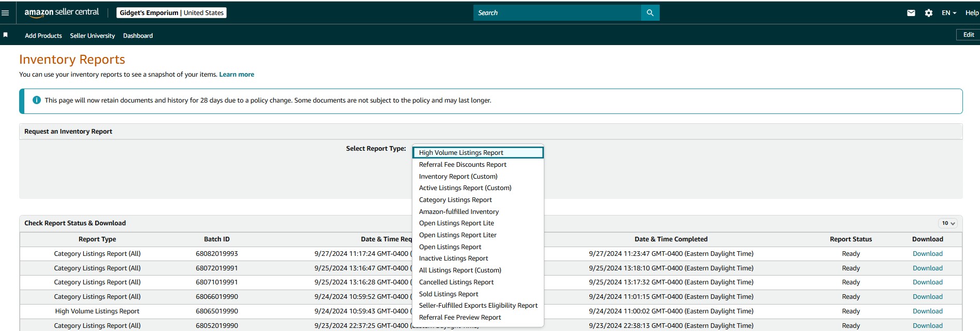Click in the top Search field
Viewport: 980px width, 331px height.
pos(557,13)
